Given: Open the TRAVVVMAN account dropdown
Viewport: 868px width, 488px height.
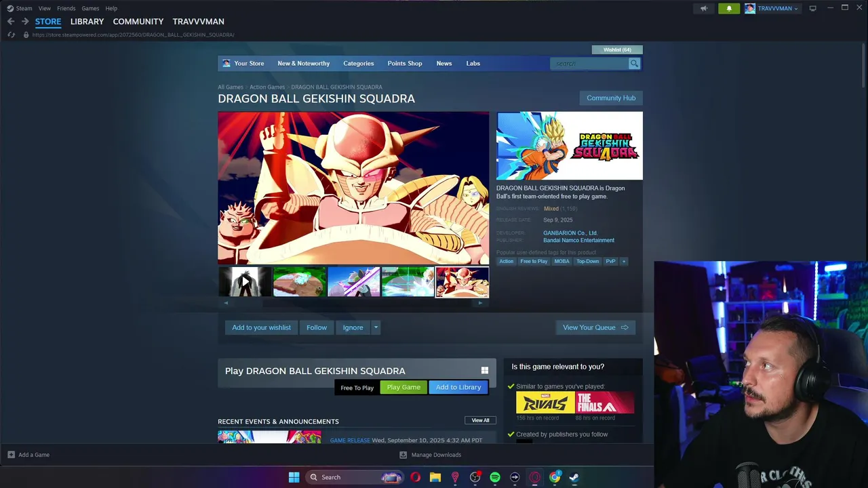Looking at the screenshot, I should tap(772, 8).
